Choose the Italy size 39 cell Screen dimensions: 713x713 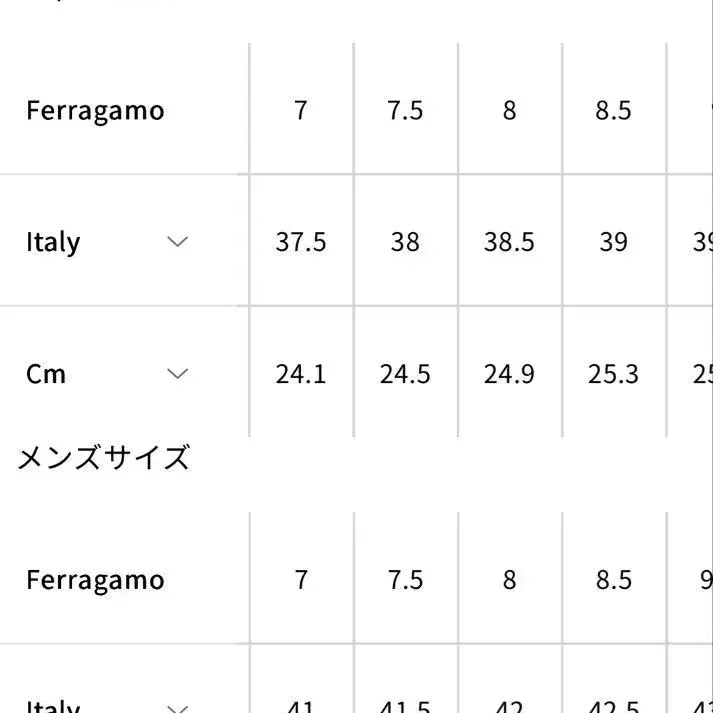click(x=613, y=242)
